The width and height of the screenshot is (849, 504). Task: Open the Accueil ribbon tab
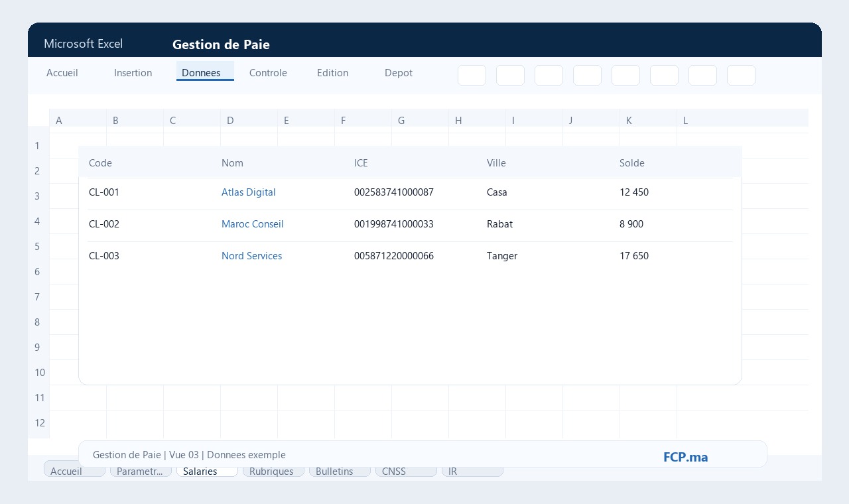(62, 73)
